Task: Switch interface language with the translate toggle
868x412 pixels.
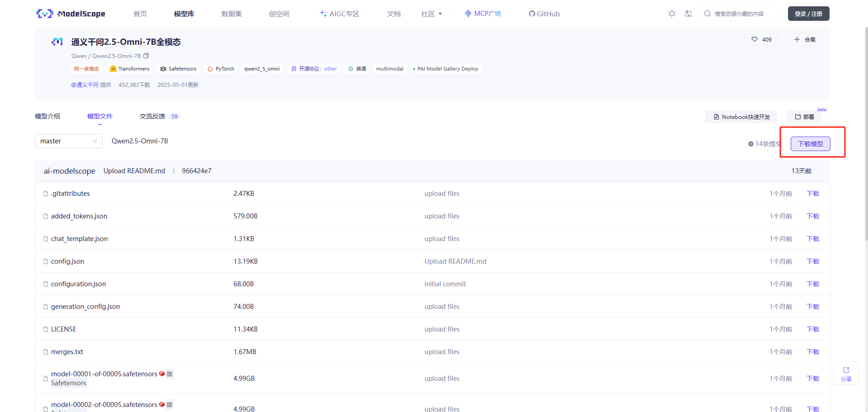Action: [x=688, y=14]
